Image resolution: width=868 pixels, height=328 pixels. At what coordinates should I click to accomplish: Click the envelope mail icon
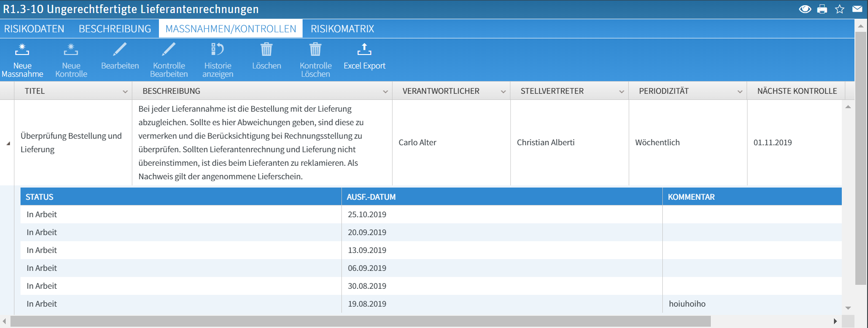coord(857,9)
